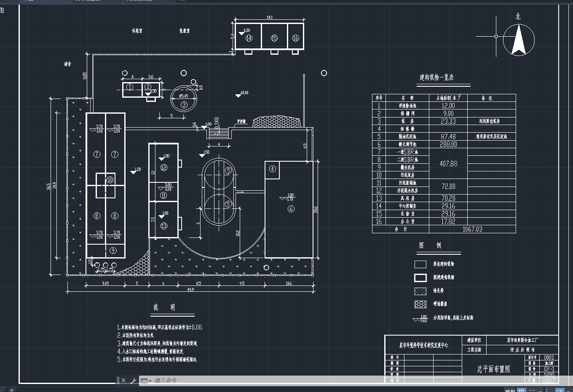This screenshot has height=392, width=573.
Task: Select circled number 12 in the middle building
Action: click(164, 168)
